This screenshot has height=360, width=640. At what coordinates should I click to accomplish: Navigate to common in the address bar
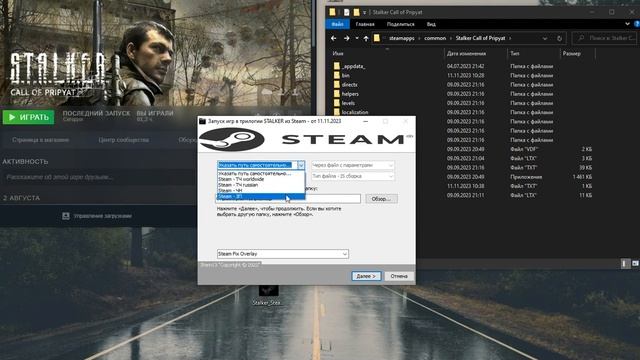pyautogui.click(x=435, y=38)
